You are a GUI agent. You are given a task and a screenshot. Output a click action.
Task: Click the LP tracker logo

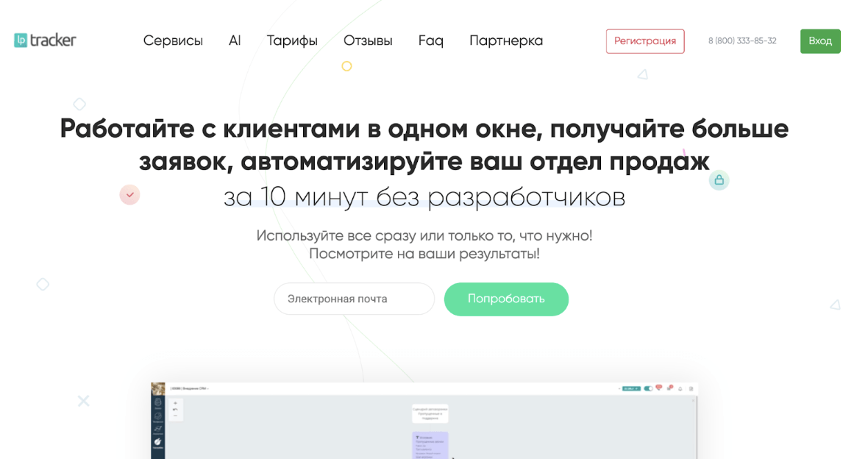pyautogui.click(x=45, y=40)
